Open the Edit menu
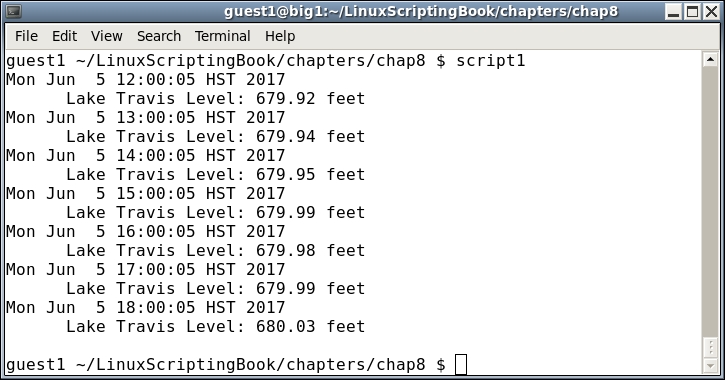The image size is (725, 380). [64, 36]
